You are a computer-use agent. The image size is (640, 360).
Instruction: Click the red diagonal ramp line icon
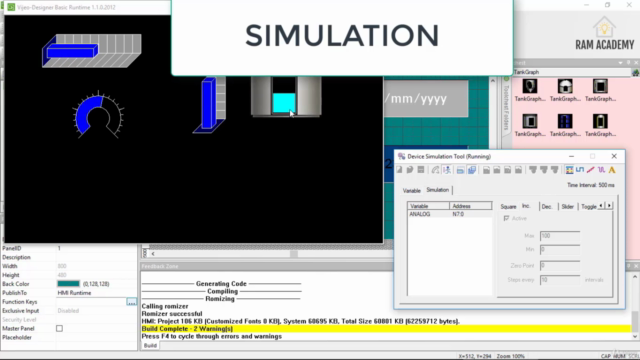(x=591, y=170)
